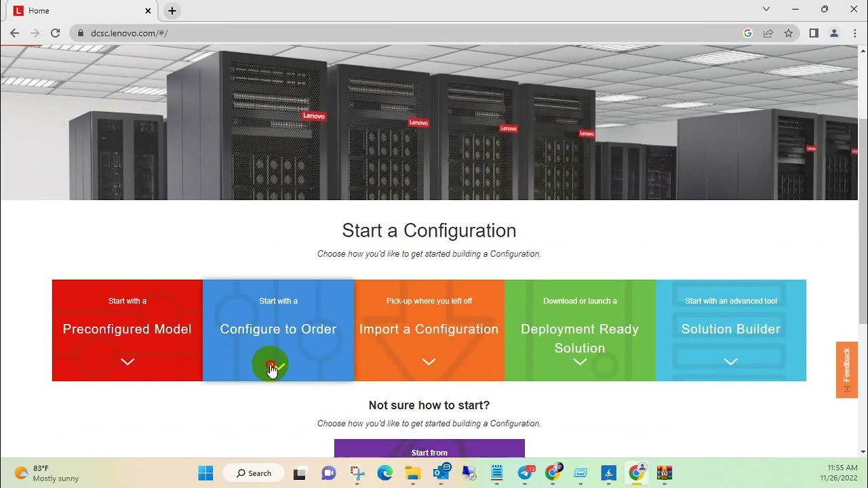This screenshot has width=868, height=488.
Task: Open the orange Feedback side button
Action: (x=847, y=369)
